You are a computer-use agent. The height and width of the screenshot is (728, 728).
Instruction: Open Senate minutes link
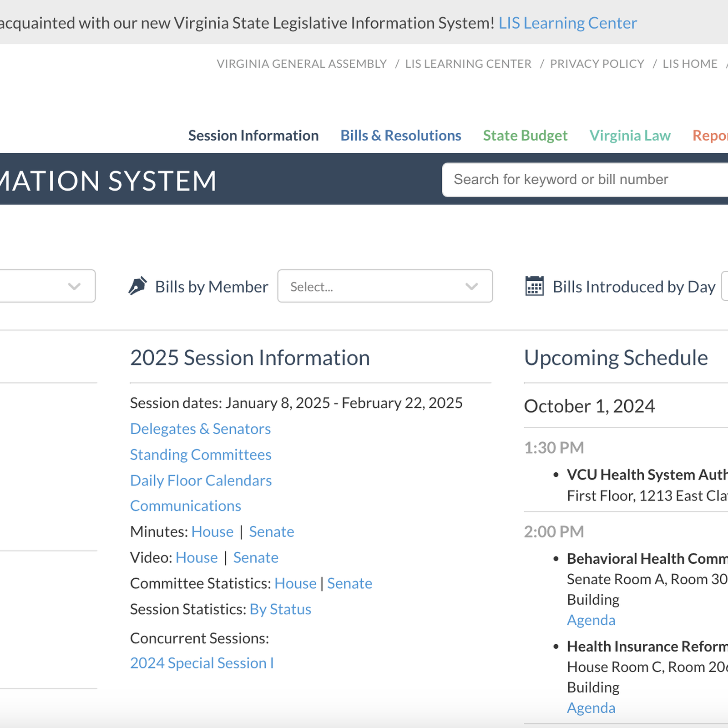click(x=271, y=532)
